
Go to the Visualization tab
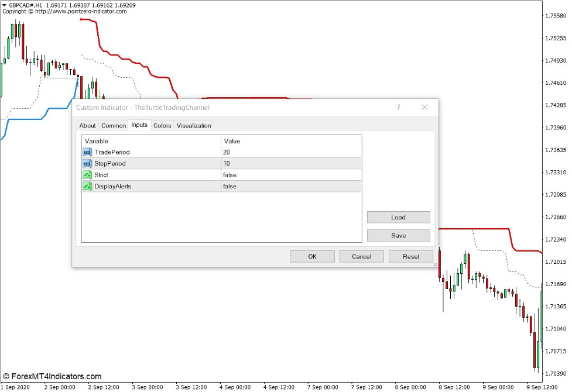[x=194, y=126]
